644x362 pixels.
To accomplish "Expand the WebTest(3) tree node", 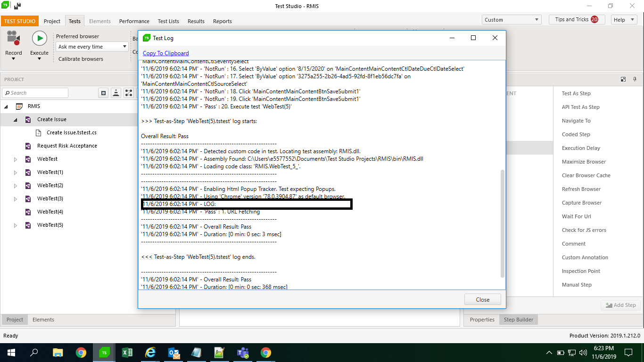I will click(15, 199).
